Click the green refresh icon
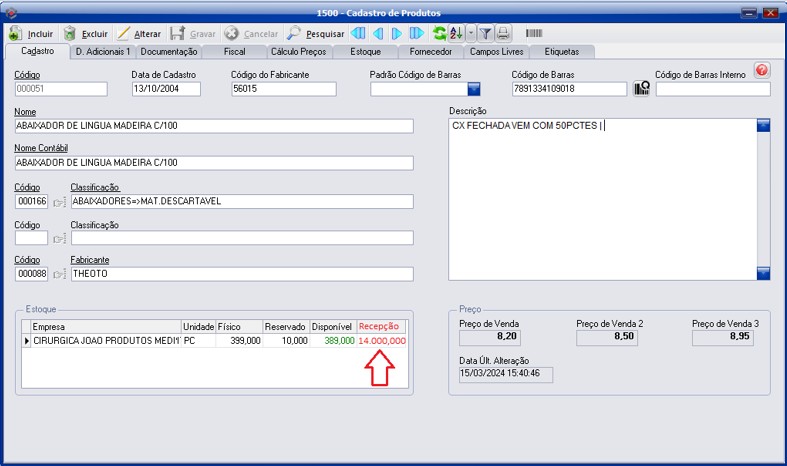The height and width of the screenshot is (466, 787). [439, 34]
